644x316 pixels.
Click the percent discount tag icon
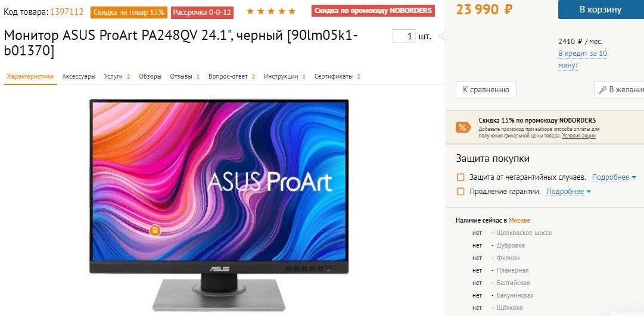(463, 127)
